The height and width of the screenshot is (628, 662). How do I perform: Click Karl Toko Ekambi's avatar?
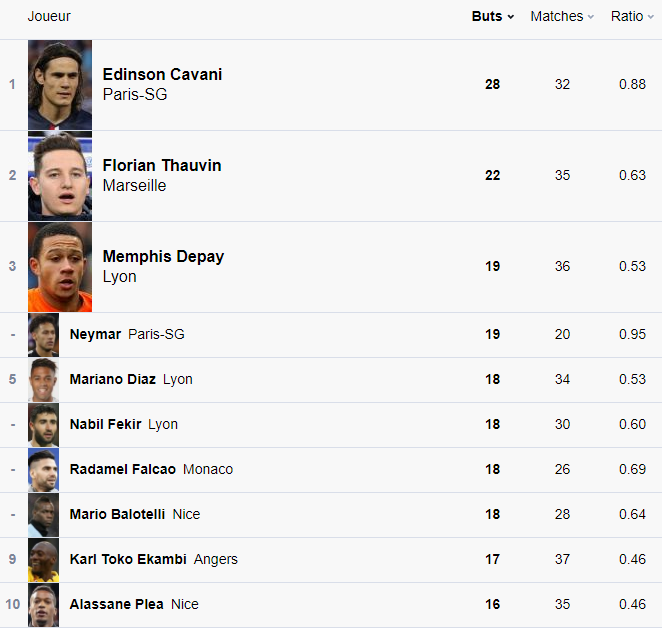click(x=44, y=560)
